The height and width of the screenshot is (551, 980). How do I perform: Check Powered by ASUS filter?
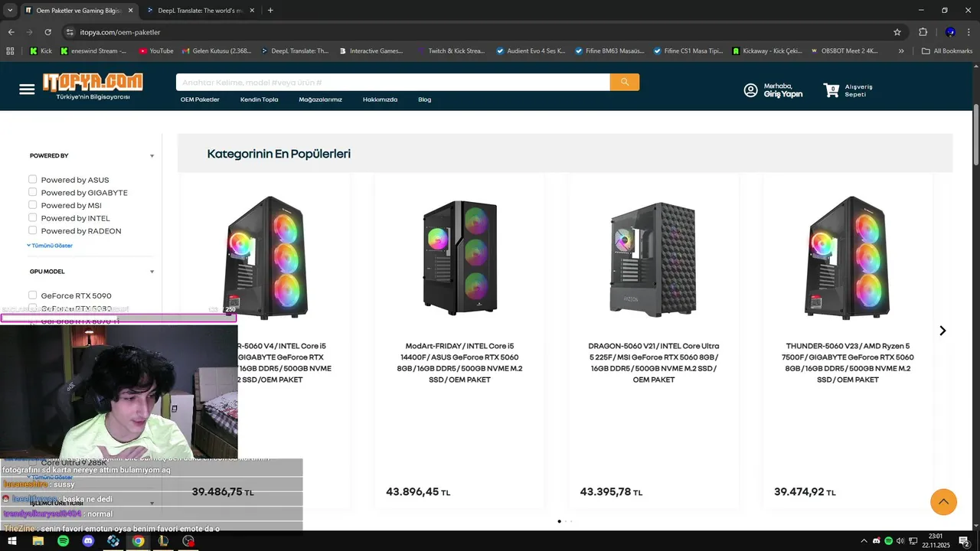click(33, 179)
